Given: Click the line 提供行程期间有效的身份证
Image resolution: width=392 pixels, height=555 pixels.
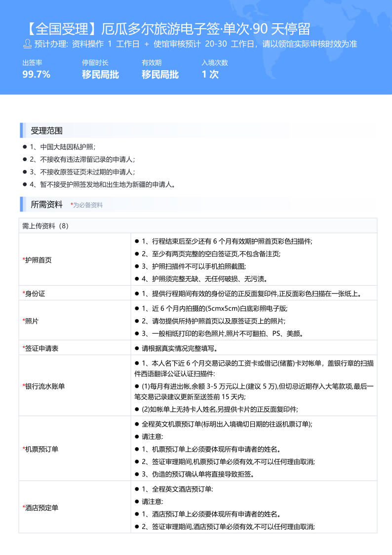Looking at the screenshot, I should 252,294.
